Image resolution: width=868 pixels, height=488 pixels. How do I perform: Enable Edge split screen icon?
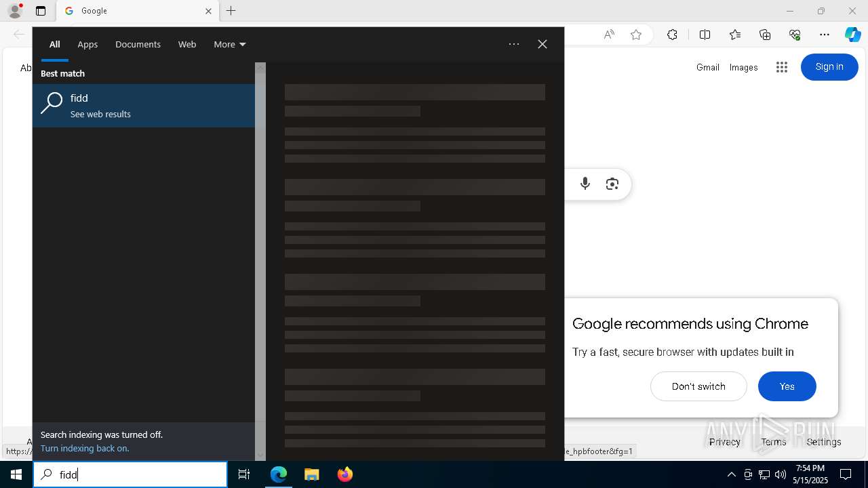(705, 35)
